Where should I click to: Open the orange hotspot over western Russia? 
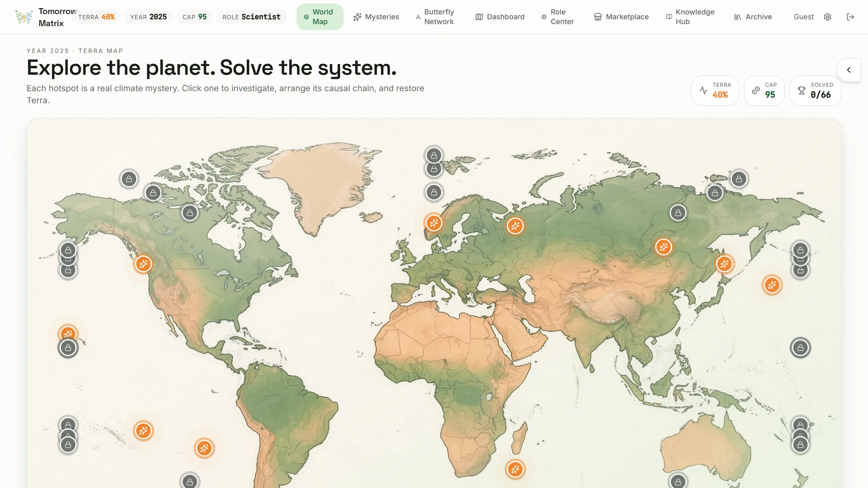click(515, 226)
